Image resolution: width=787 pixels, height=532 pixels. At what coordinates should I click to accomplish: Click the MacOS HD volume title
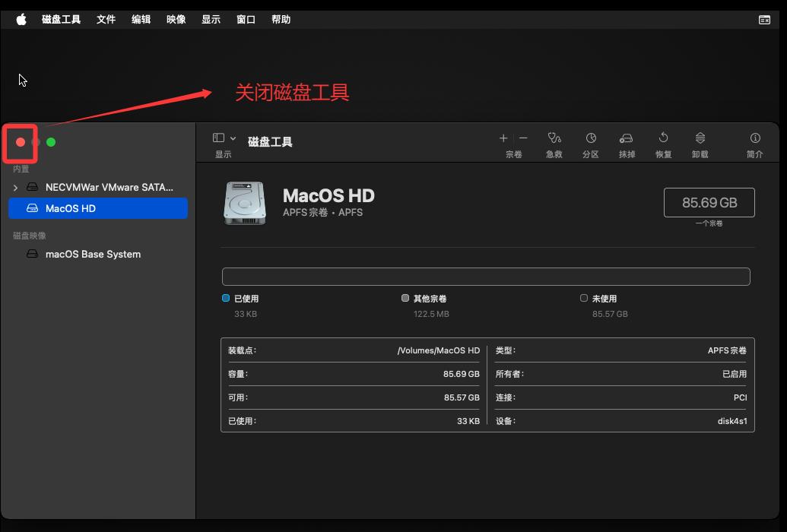click(x=328, y=196)
